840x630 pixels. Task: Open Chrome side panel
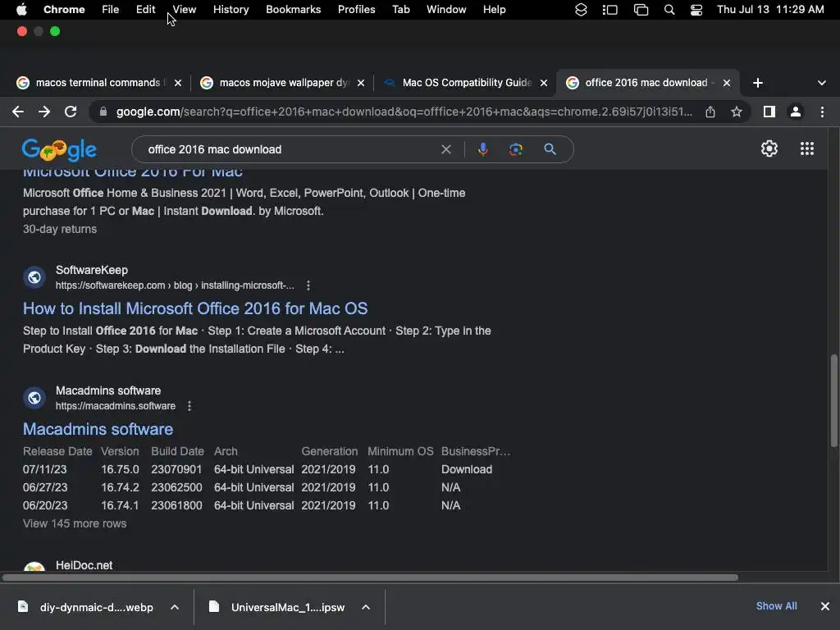click(769, 112)
